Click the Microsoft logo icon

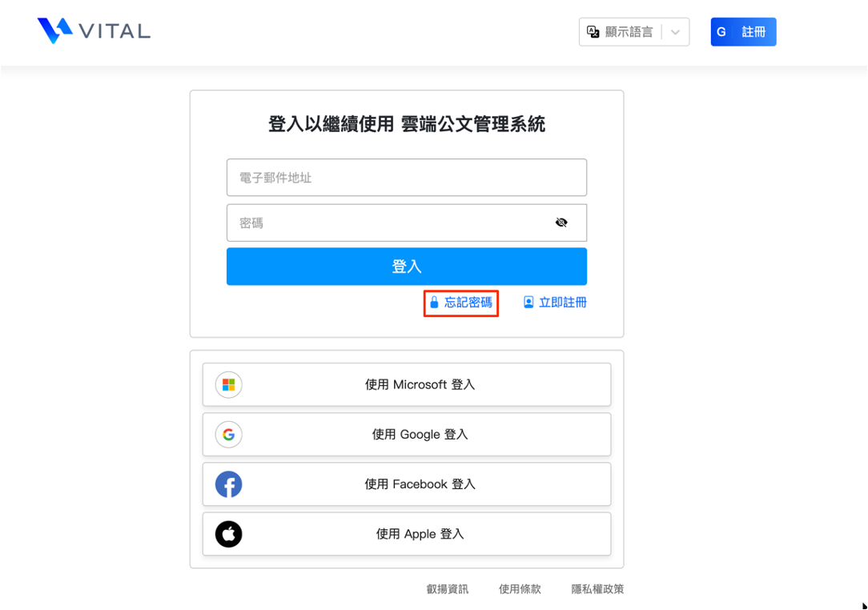click(229, 385)
